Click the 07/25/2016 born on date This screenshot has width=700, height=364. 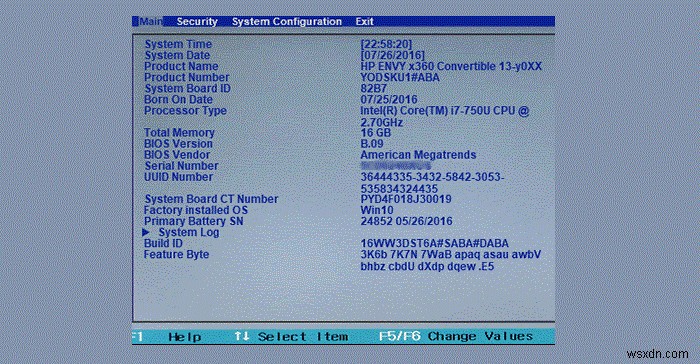pos(389,100)
